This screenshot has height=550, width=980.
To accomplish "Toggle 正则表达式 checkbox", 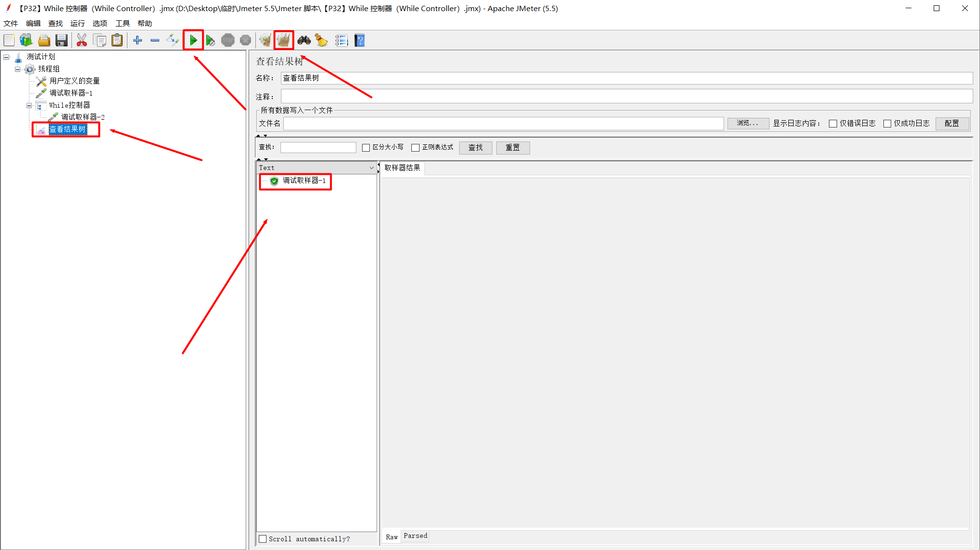I will 415,148.
